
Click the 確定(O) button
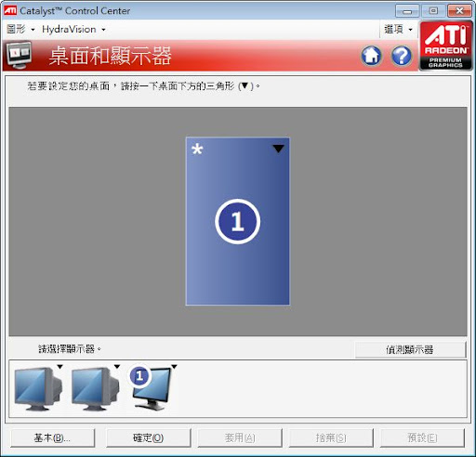tap(149, 438)
